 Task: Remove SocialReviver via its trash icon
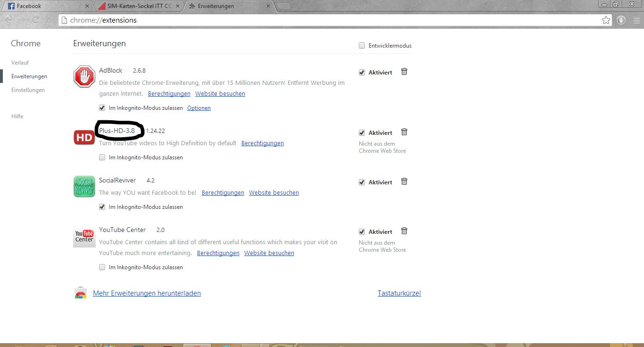404,182
